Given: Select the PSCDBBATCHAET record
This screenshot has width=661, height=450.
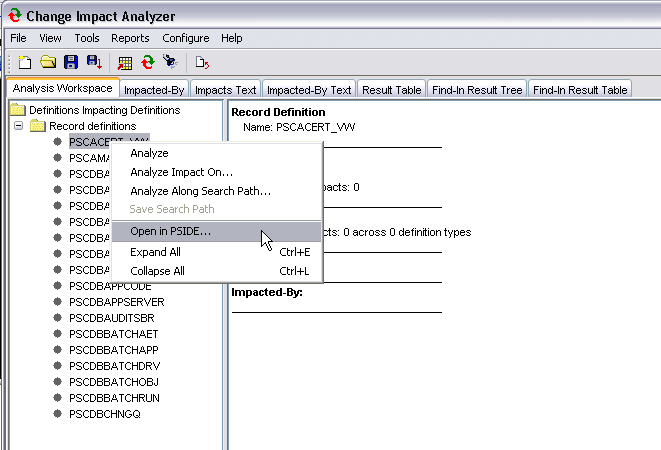Looking at the screenshot, I should coord(114,334).
